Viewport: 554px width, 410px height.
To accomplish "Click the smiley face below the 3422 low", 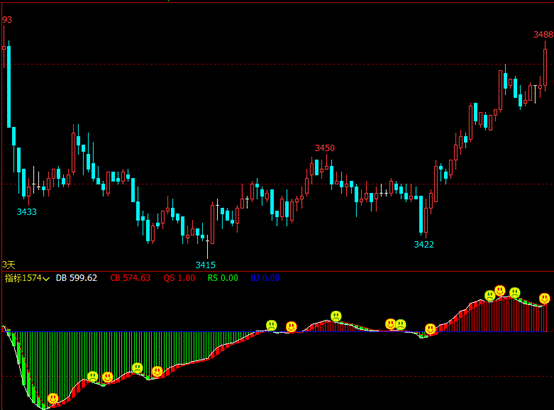I will (x=430, y=329).
